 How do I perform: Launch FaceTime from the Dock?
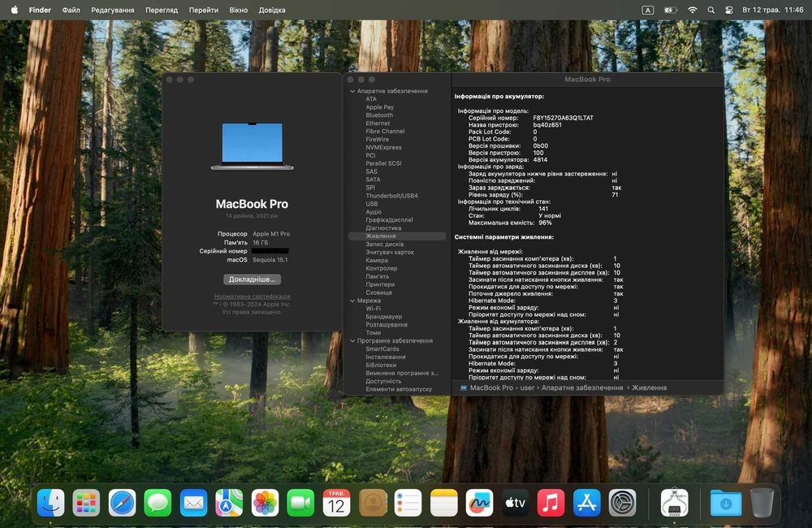(x=301, y=502)
